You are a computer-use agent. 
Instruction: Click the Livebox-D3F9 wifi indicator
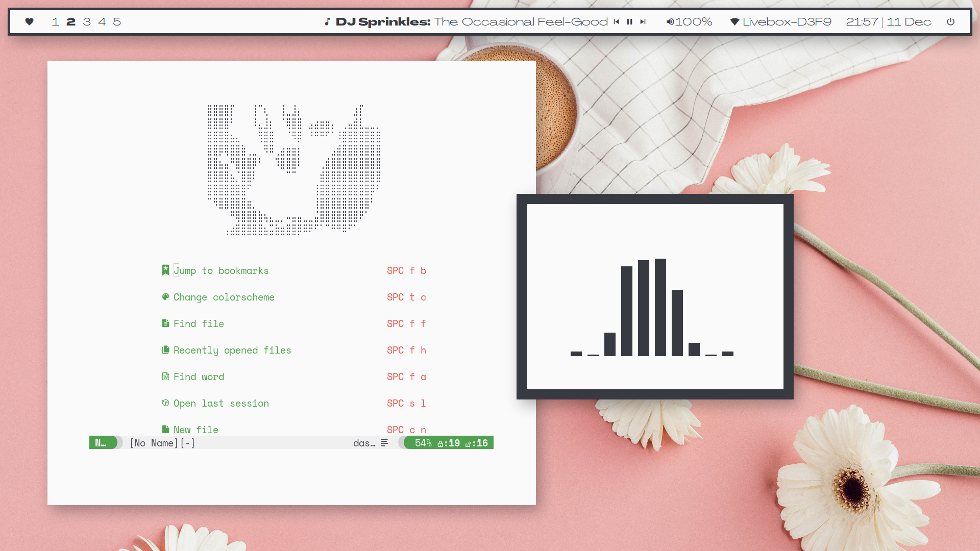click(x=781, y=21)
